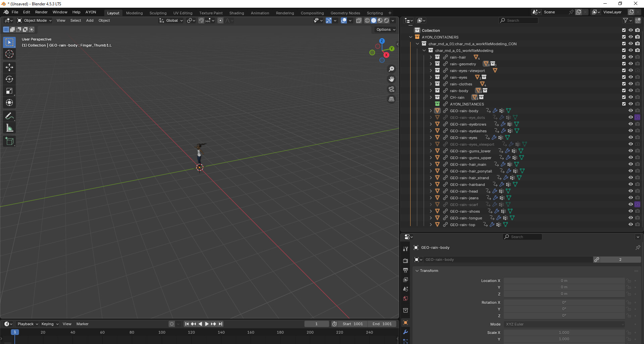Open the Object Mode dropdown

click(35, 20)
